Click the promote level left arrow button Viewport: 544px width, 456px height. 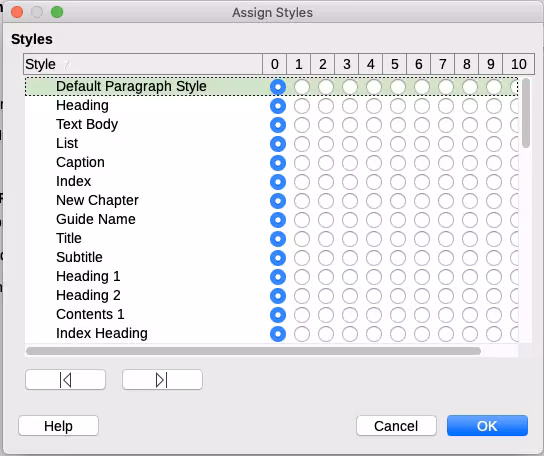65,380
